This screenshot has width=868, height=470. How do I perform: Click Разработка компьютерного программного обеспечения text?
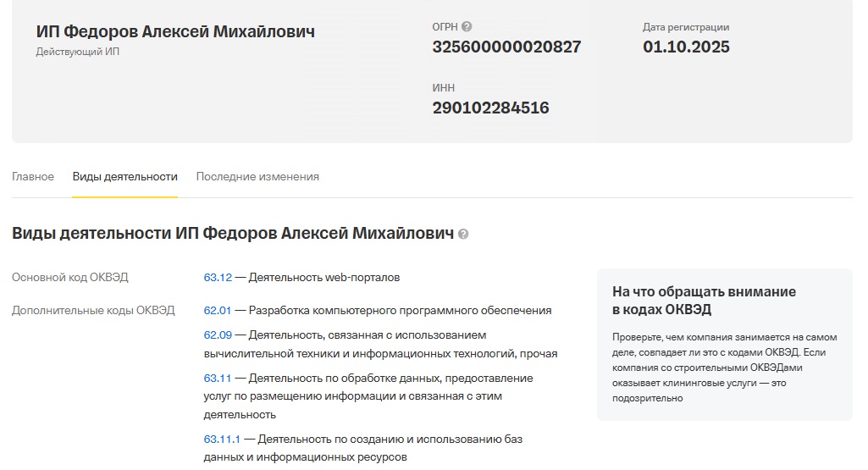point(400,311)
